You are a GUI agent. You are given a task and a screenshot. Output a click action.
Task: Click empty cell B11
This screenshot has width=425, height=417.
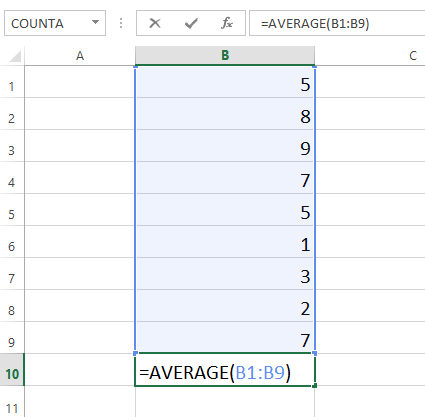point(225,402)
